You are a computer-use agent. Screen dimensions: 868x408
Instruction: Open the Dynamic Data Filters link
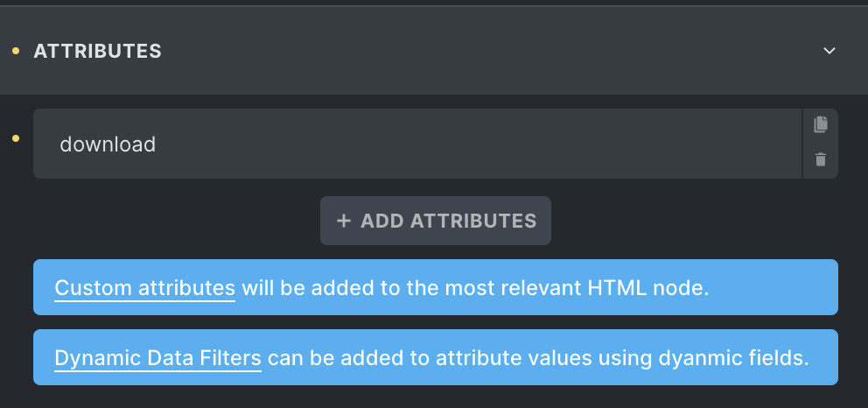pos(157,358)
